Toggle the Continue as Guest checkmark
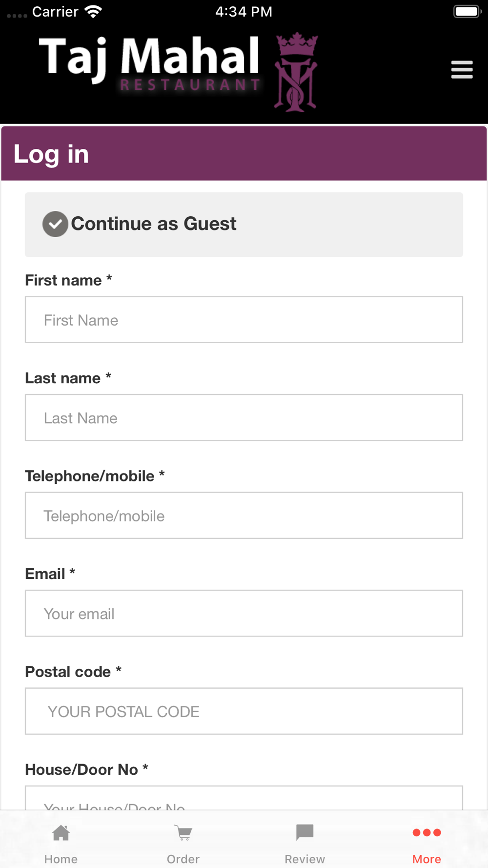Viewport: 488px width, 868px height. pyautogui.click(x=55, y=224)
